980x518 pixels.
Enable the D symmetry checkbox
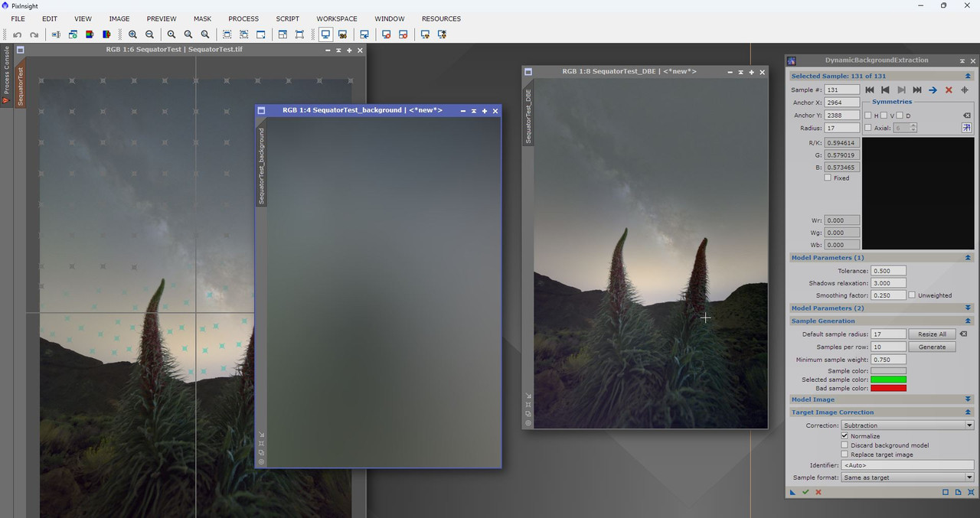point(899,116)
